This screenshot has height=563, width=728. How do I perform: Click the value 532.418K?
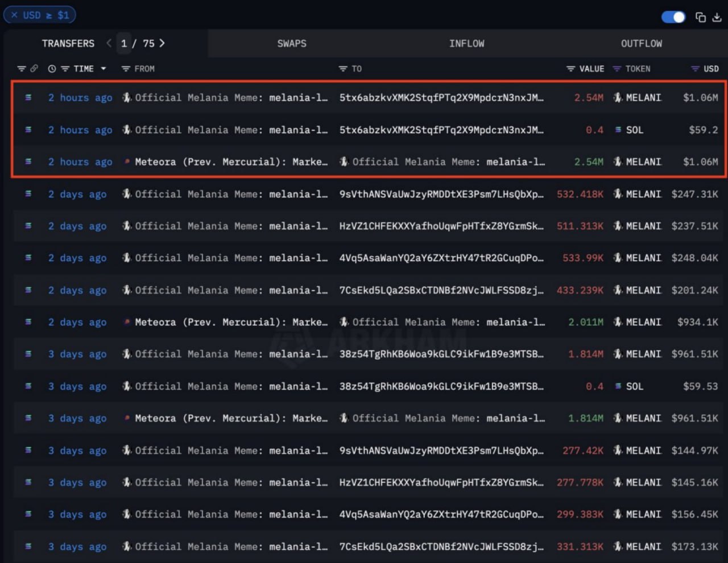click(x=580, y=194)
